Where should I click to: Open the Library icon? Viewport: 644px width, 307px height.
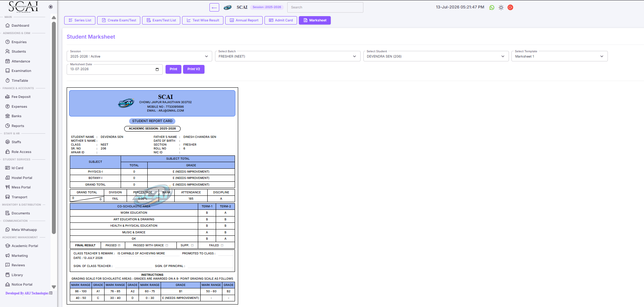click(8, 275)
